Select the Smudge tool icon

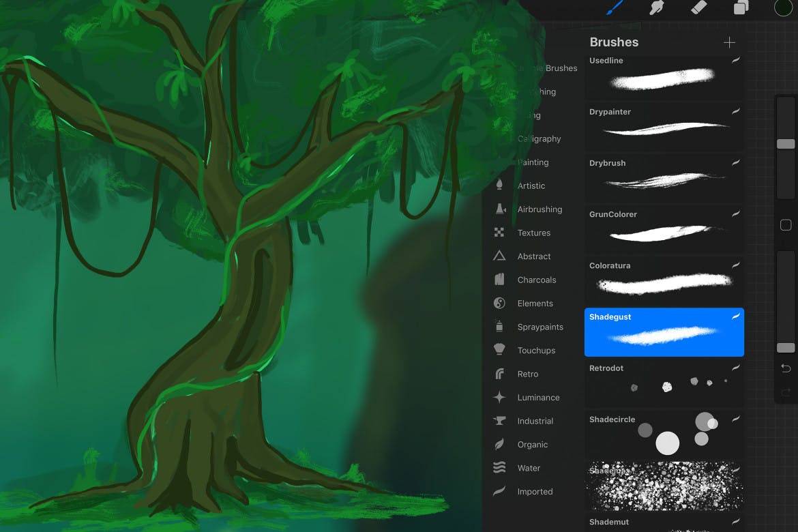tap(656, 8)
